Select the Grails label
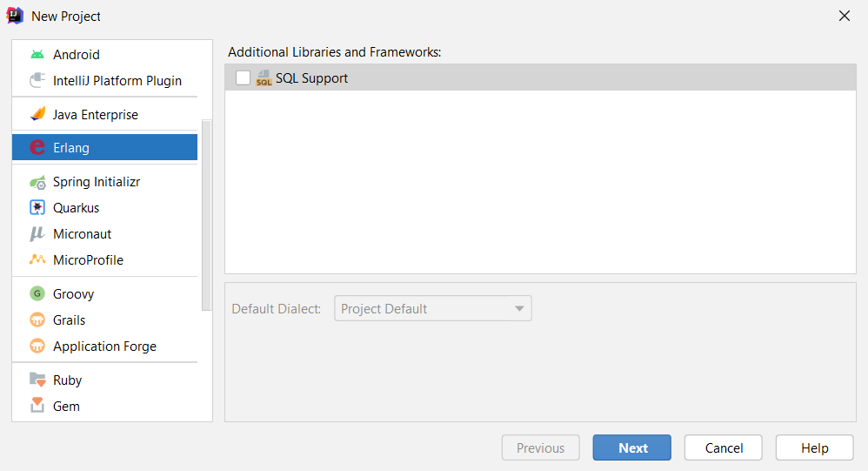This screenshot has width=868, height=471. 70,320
